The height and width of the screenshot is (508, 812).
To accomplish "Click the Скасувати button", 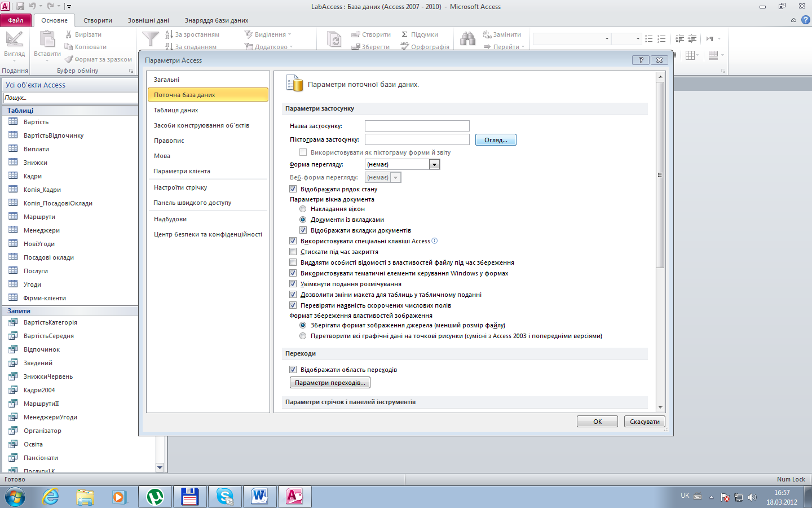I will pyautogui.click(x=645, y=422).
